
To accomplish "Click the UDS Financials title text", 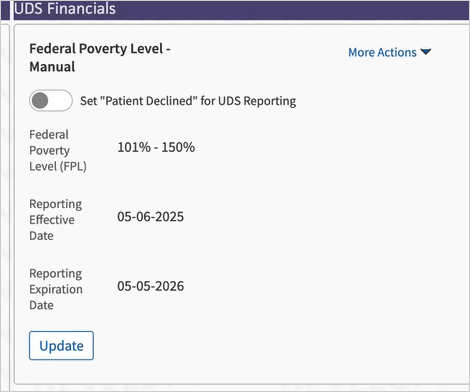I will point(65,8).
